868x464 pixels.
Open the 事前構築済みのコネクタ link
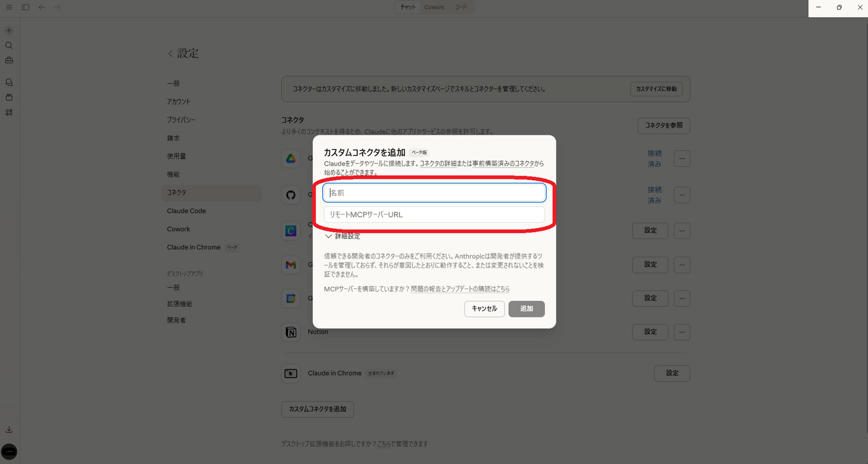coord(504,163)
